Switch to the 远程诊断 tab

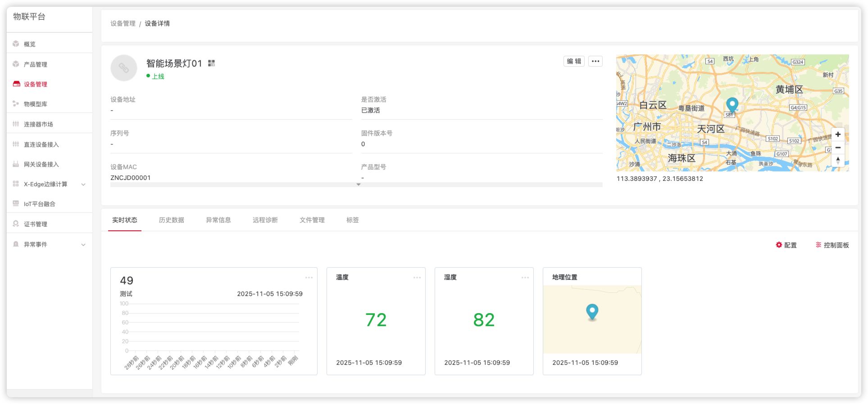(x=265, y=220)
